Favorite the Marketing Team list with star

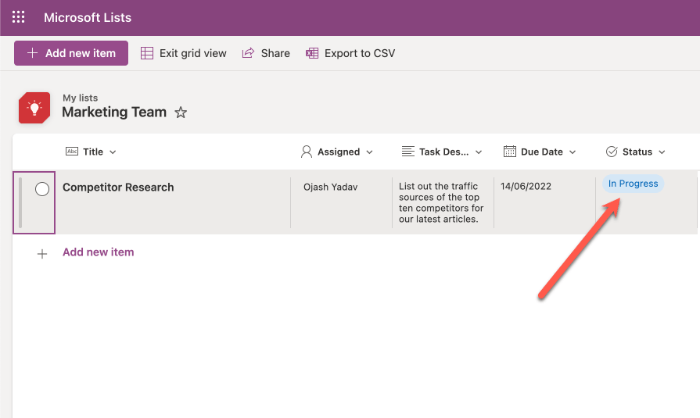181,113
